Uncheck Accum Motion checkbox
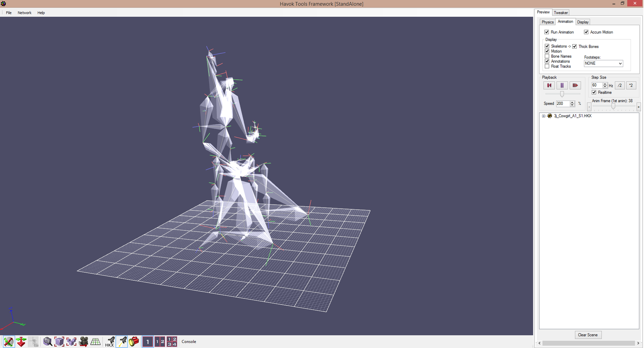The width and height of the screenshot is (644, 348). [586, 32]
